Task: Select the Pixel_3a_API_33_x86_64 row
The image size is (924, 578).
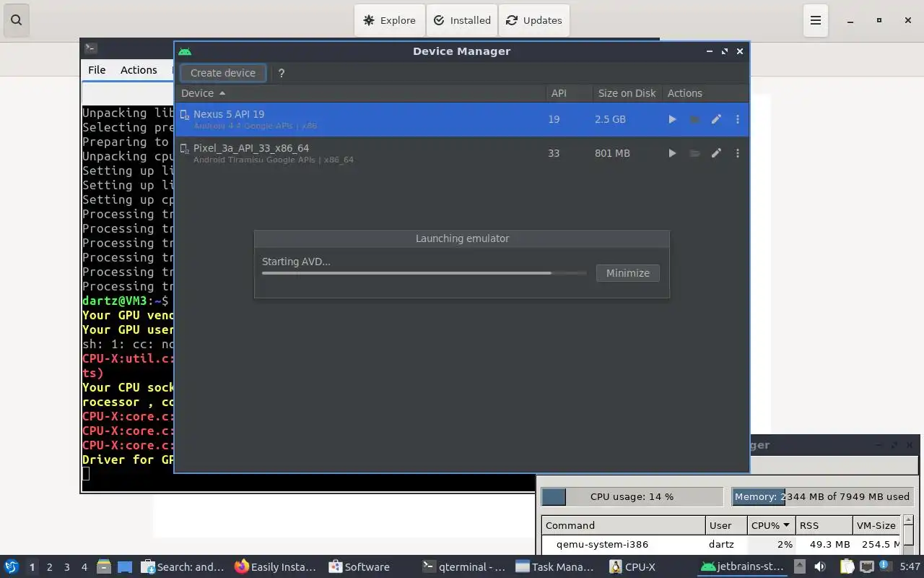Action: click(x=462, y=153)
